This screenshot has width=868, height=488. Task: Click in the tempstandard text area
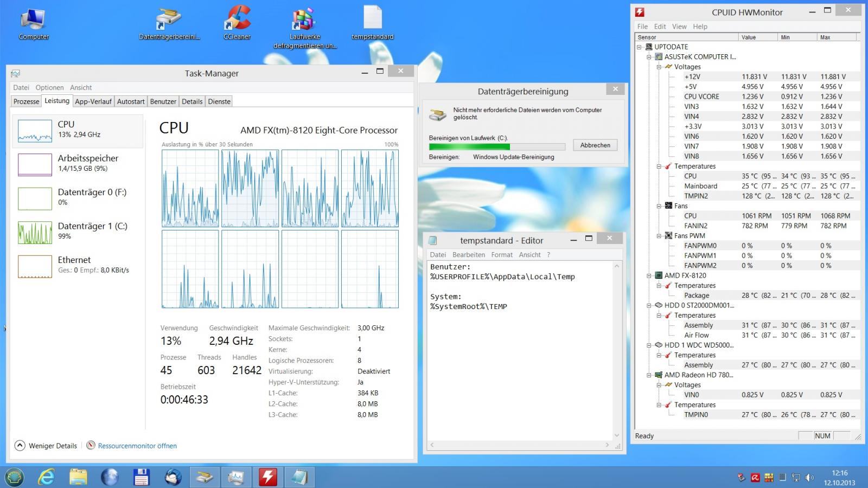[520, 350]
